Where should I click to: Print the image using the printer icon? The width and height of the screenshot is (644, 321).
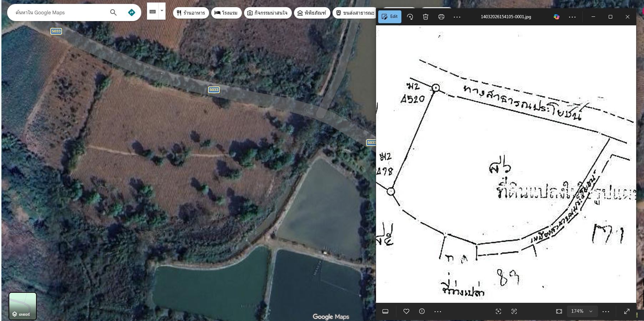point(441,17)
